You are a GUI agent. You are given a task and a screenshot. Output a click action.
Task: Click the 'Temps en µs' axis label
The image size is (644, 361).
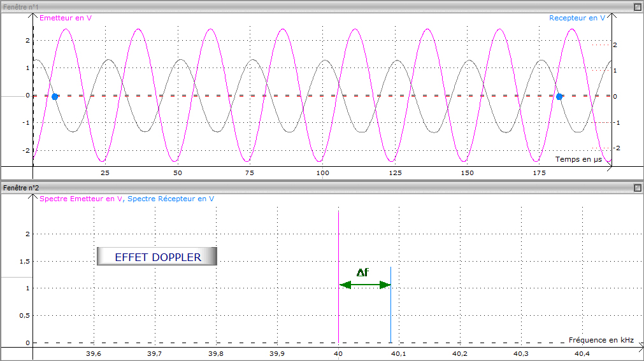tap(578, 159)
